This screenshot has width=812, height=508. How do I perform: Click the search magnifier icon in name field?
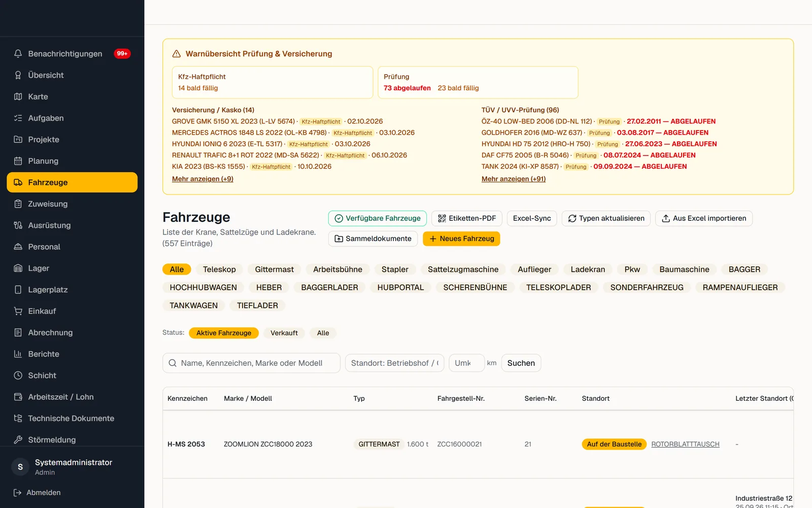173,363
